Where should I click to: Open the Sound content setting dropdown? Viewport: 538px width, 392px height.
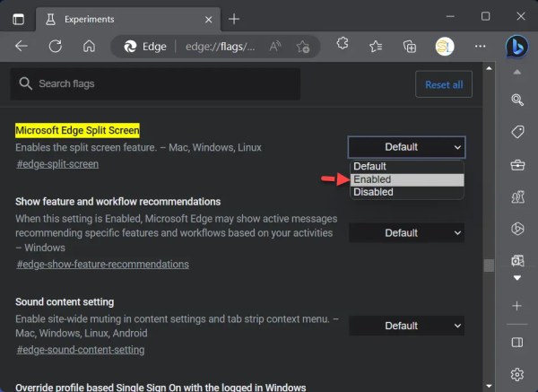click(x=406, y=326)
